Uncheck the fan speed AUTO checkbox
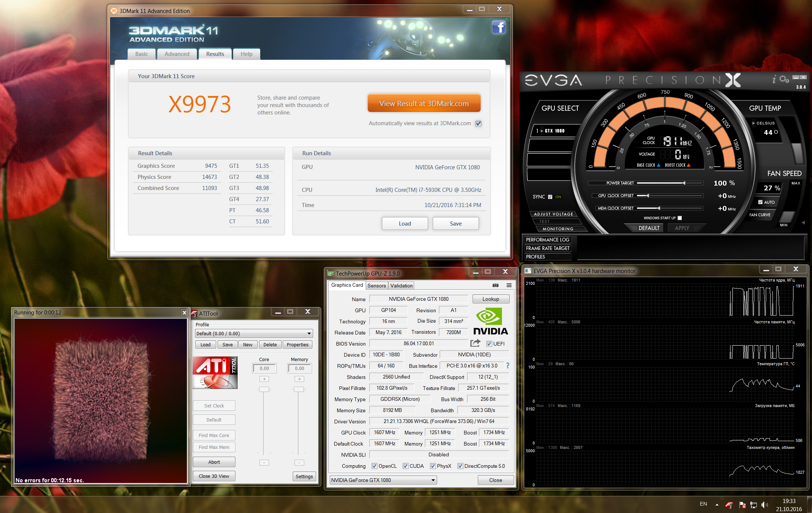 tap(760, 202)
